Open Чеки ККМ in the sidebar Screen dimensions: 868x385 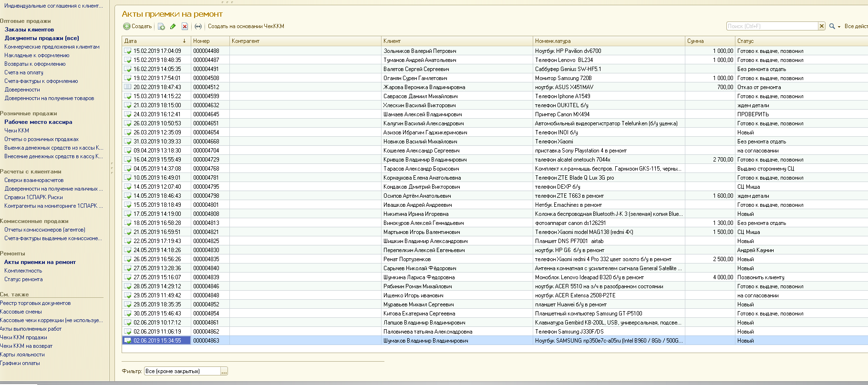click(17, 131)
